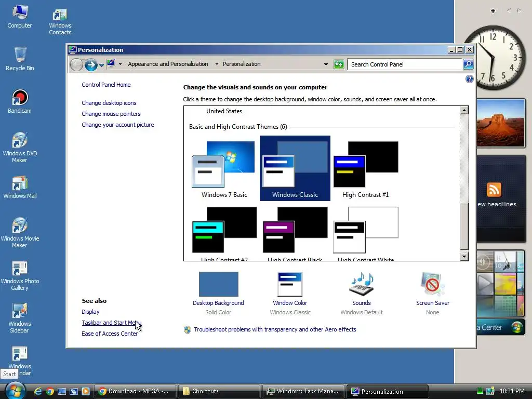Image resolution: width=532 pixels, height=399 pixels.
Task: Click Change desktop icons link
Action: coord(109,103)
